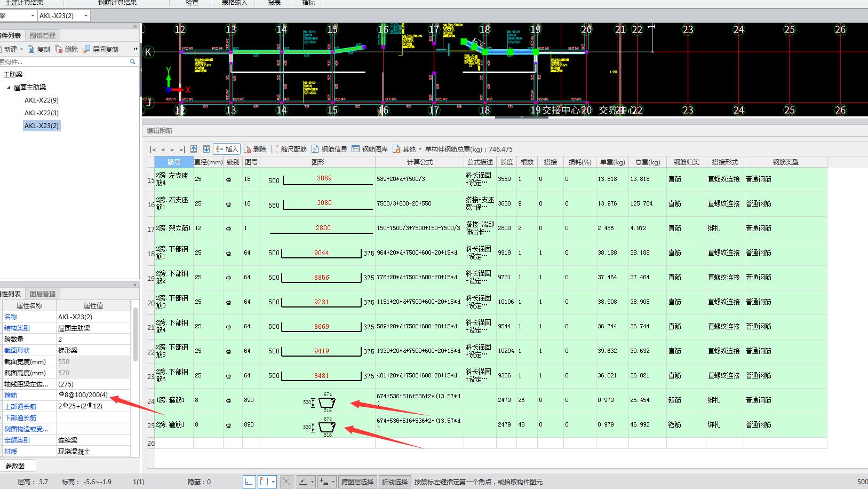The width and height of the screenshot is (868, 489).
Task: Click the 表格输入 ribbon group label
Action: [234, 3]
